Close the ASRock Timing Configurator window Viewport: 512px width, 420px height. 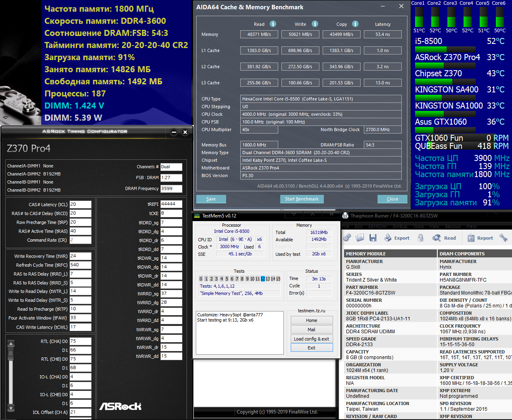(x=185, y=132)
